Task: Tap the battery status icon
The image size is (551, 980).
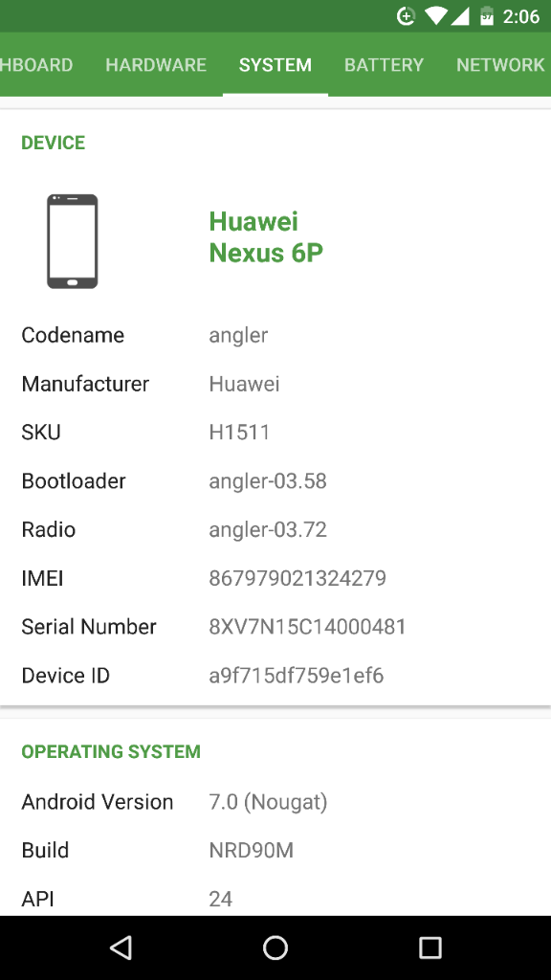Action: coord(487,16)
